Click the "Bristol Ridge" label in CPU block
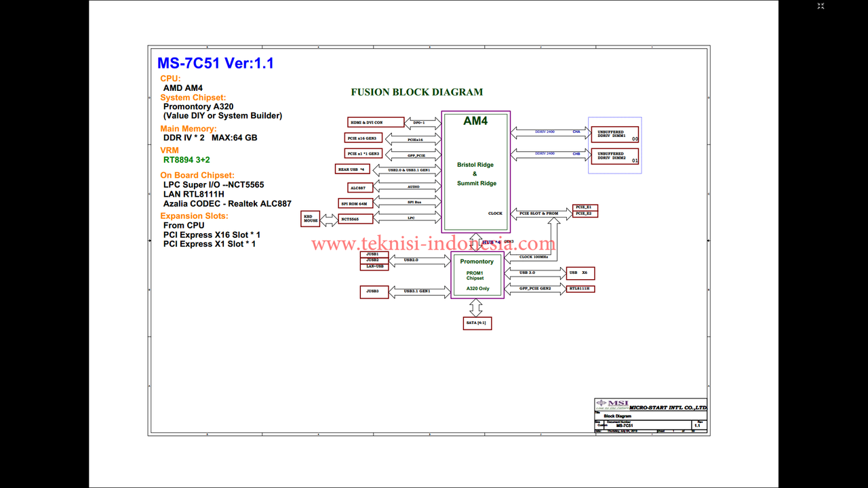The image size is (868, 488). pos(475,165)
